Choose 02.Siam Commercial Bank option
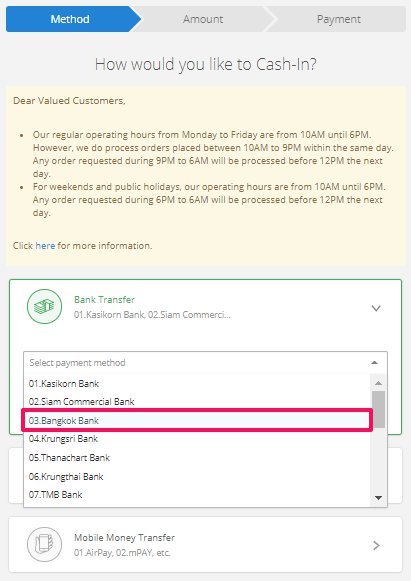Viewport: 411px width, 581px height. (x=197, y=402)
